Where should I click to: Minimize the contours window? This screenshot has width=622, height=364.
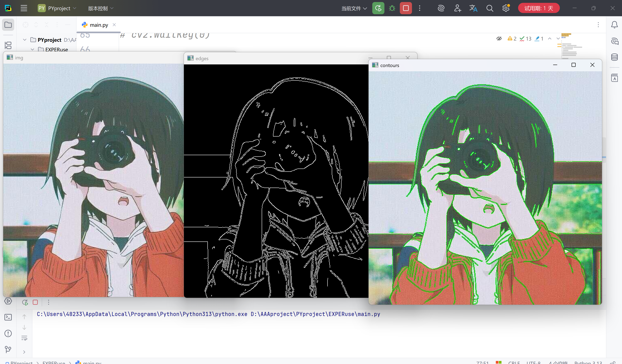coord(555,65)
